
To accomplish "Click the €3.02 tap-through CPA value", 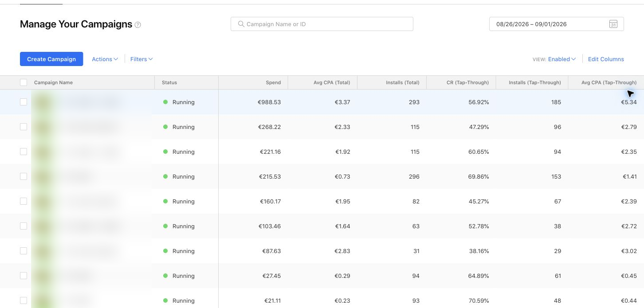I will pos(629,251).
